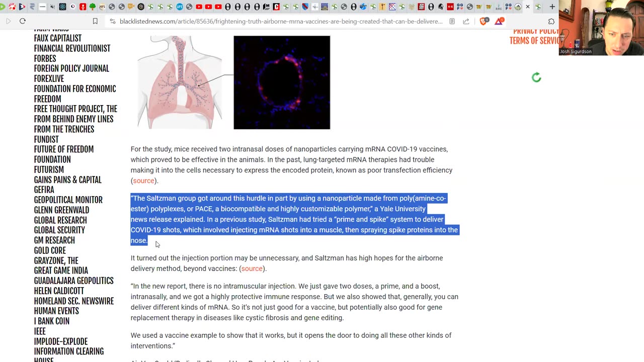
Task: Open the I BANK COIN link
Action: [x=51, y=321]
